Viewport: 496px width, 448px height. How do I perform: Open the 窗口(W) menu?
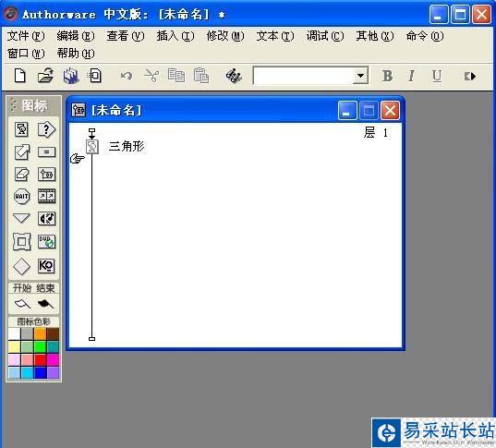(x=26, y=54)
